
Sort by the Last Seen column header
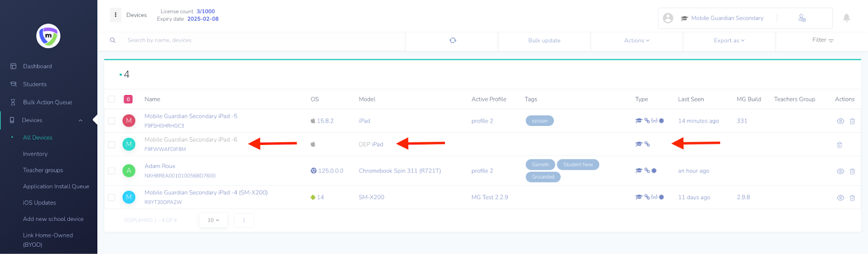coord(691,99)
